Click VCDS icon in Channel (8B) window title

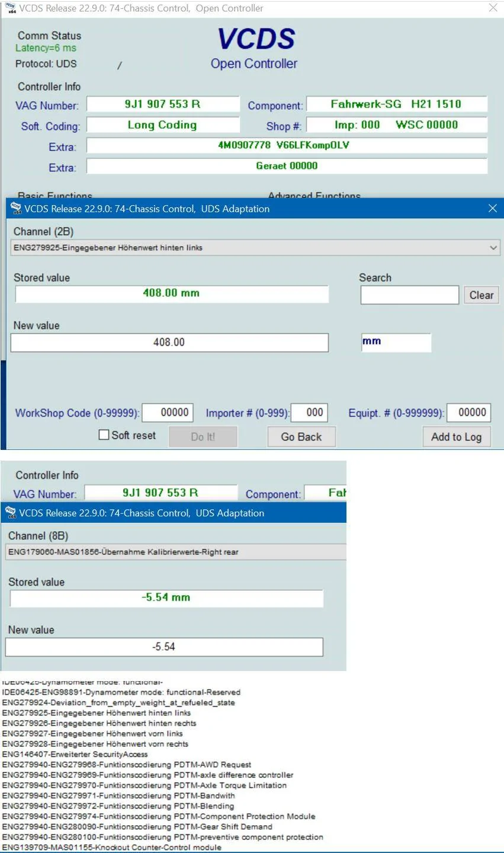point(11,513)
